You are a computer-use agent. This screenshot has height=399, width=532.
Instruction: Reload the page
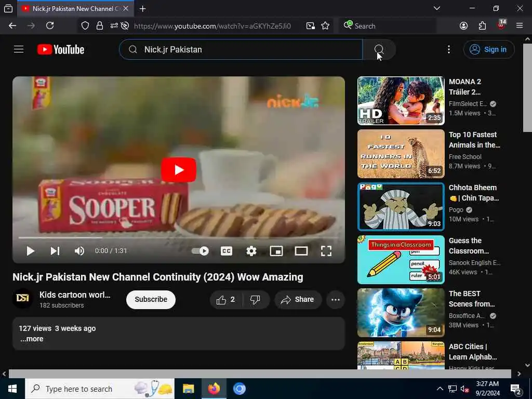tap(50, 26)
